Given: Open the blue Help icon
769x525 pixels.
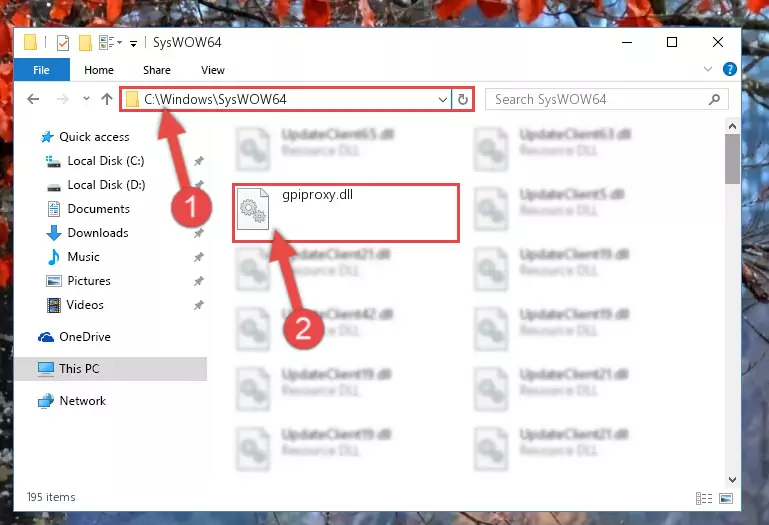Looking at the screenshot, I should pos(729,69).
